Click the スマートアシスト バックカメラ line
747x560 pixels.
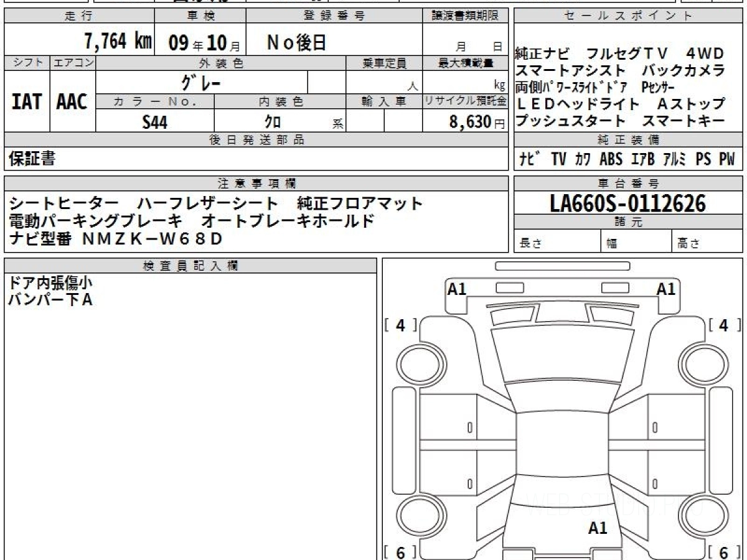[x=620, y=70]
